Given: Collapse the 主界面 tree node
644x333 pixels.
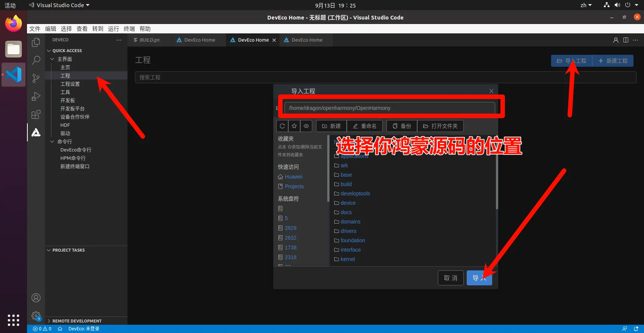Looking at the screenshot, I should tap(52, 59).
